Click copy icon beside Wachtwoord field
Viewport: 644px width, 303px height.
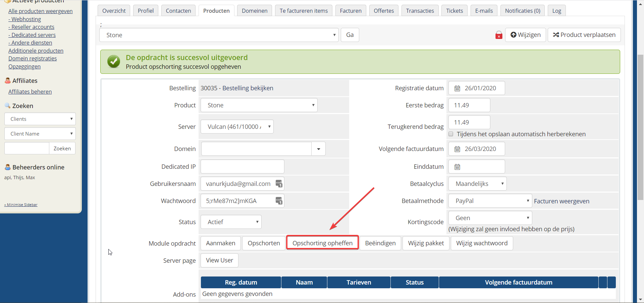click(279, 201)
